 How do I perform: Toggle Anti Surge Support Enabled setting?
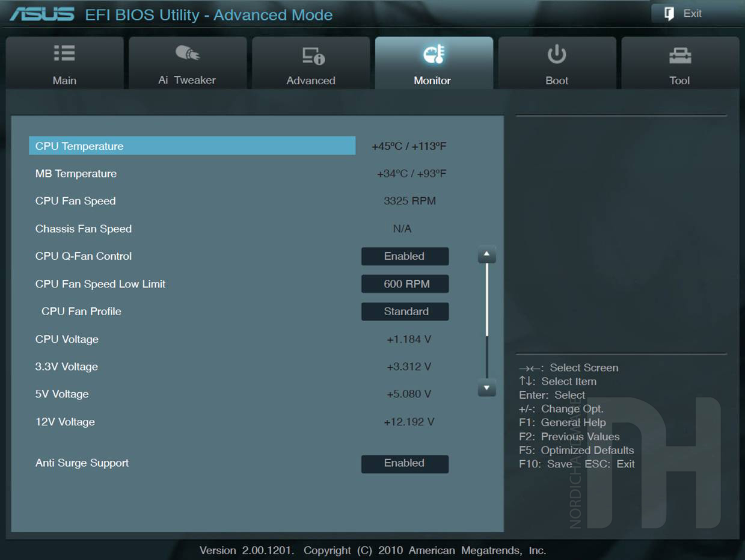(405, 463)
